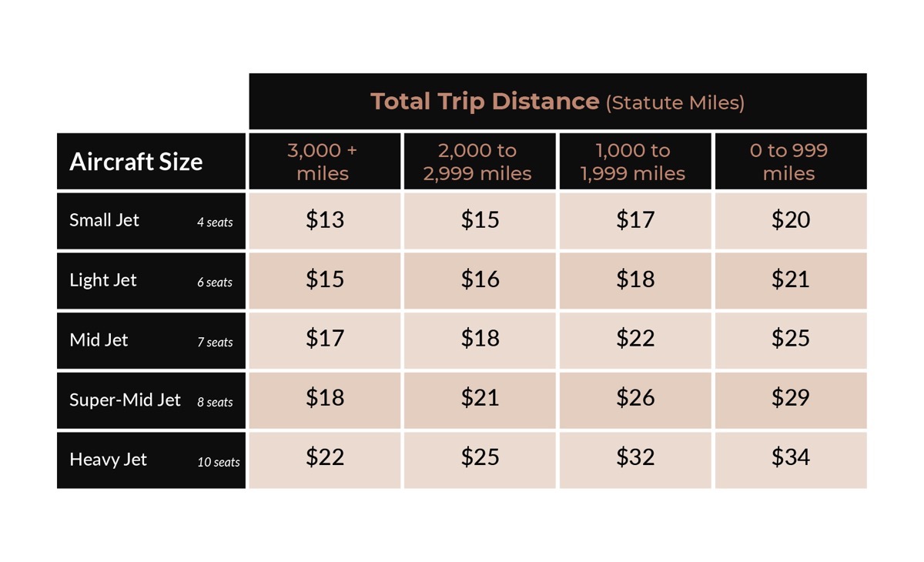Click the $16 Light Jet price cell
The width and height of the screenshot is (924, 562).
[479, 280]
